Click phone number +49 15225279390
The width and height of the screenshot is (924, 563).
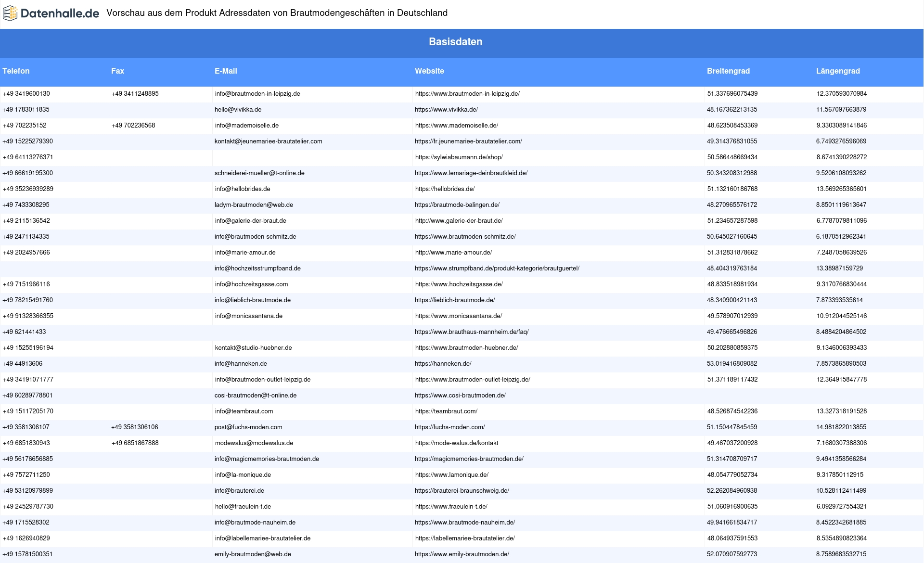click(x=27, y=141)
